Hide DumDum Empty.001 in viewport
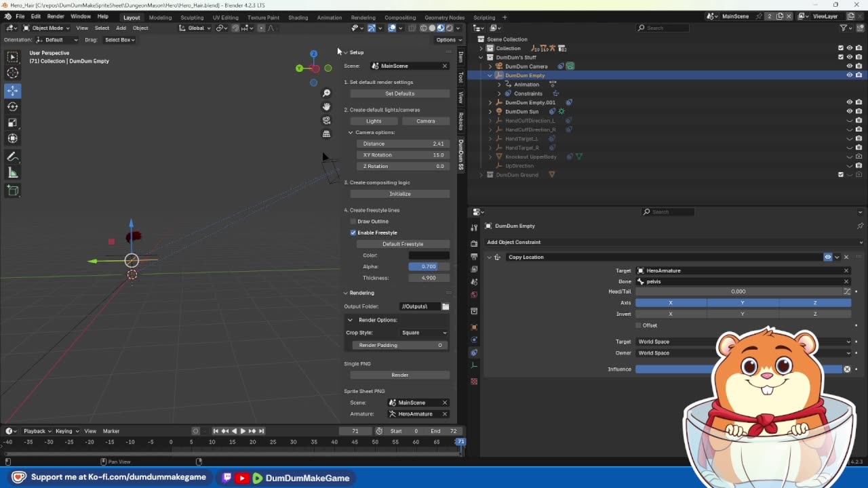 [849, 102]
